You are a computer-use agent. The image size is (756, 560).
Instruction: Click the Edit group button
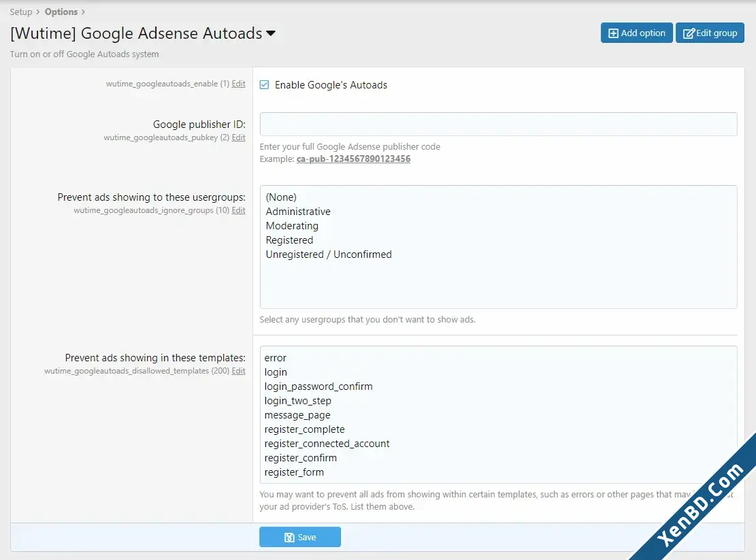(710, 33)
